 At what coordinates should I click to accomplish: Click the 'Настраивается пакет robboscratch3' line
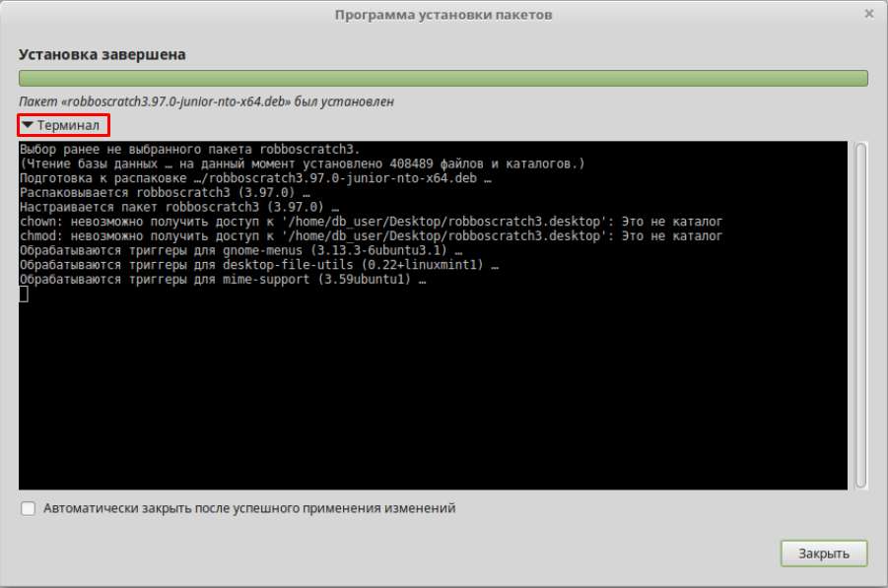(x=179, y=207)
